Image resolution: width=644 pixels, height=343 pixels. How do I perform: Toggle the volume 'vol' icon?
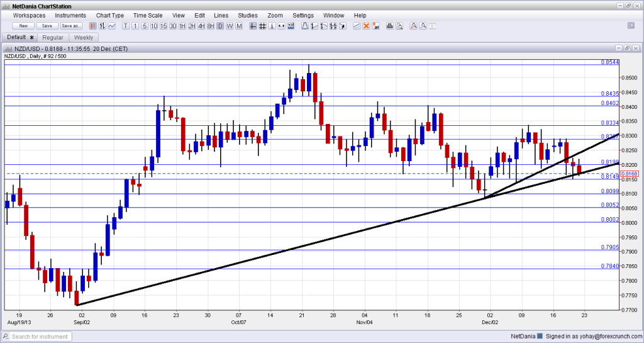pos(291,26)
